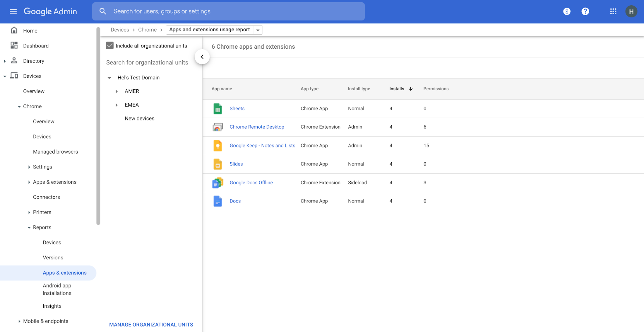Open Google Keep - Notes and Lists link

pos(262,145)
